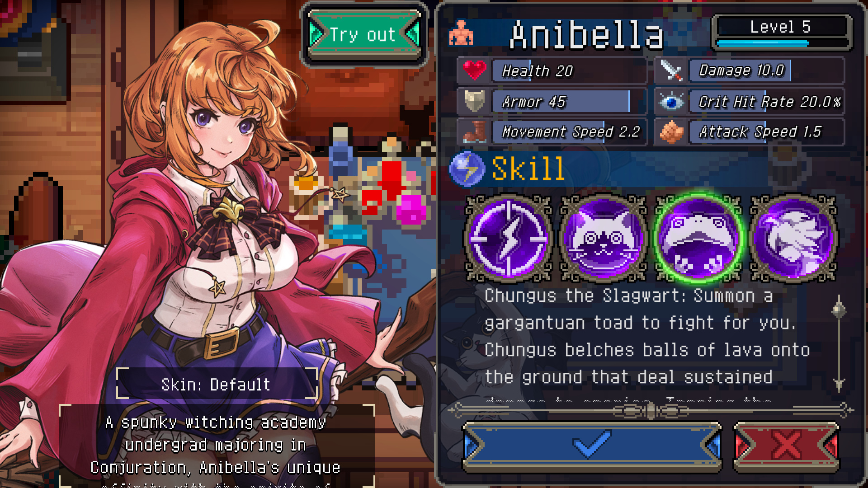Click the sword Damage icon

point(671,70)
